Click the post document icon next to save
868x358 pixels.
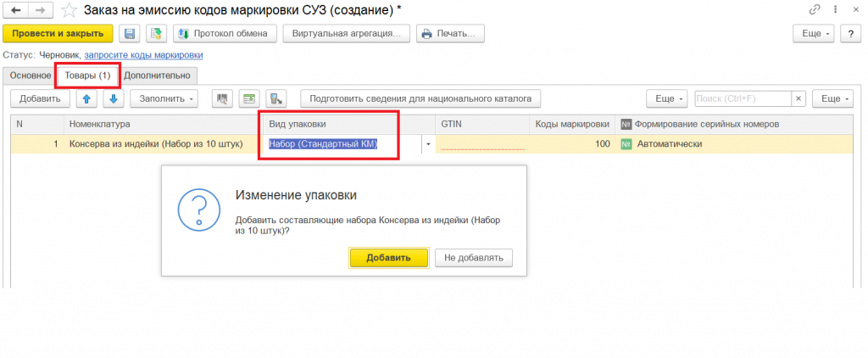click(157, 33)
